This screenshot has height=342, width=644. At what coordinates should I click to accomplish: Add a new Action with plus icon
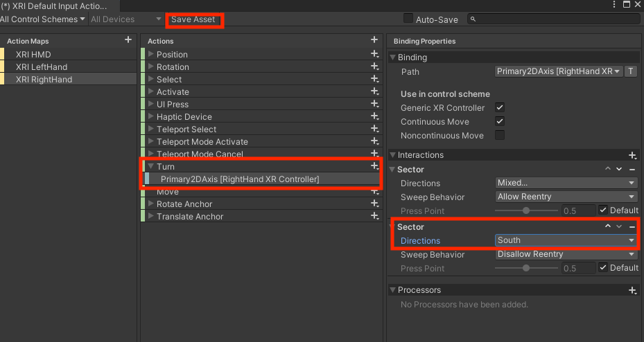[x=374, y=39]
